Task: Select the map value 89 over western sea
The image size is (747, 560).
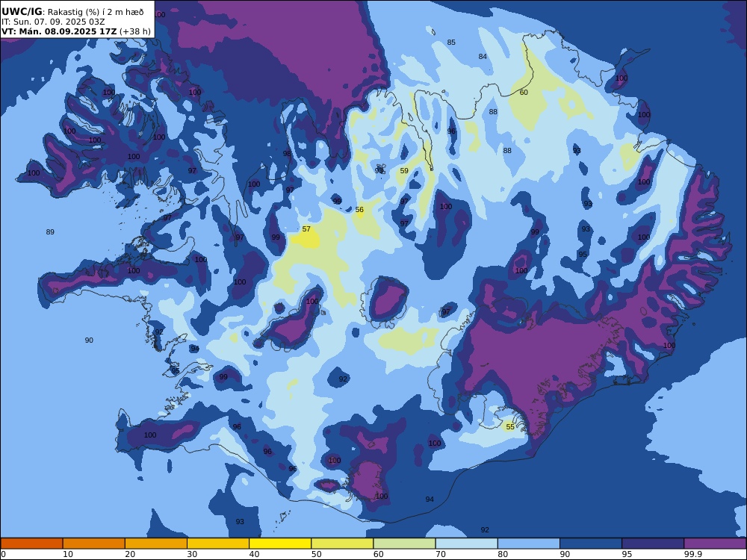Action: coord(50,232)
